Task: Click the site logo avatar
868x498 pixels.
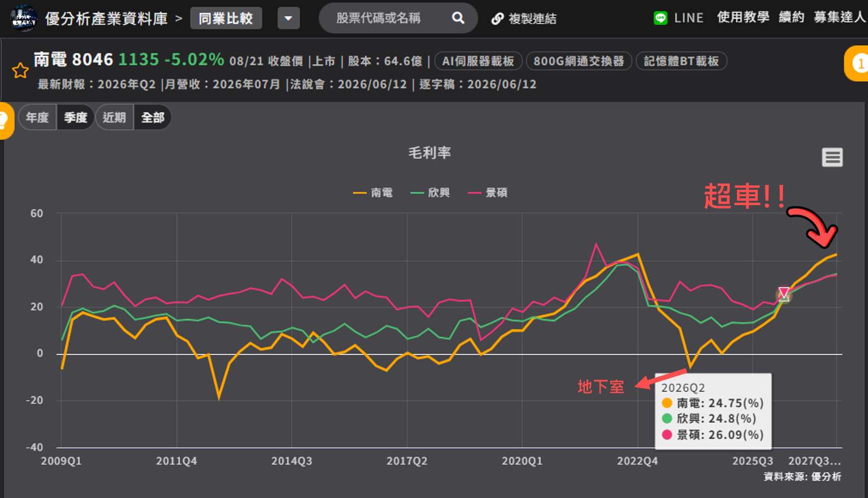Action: tap(24, 18)
